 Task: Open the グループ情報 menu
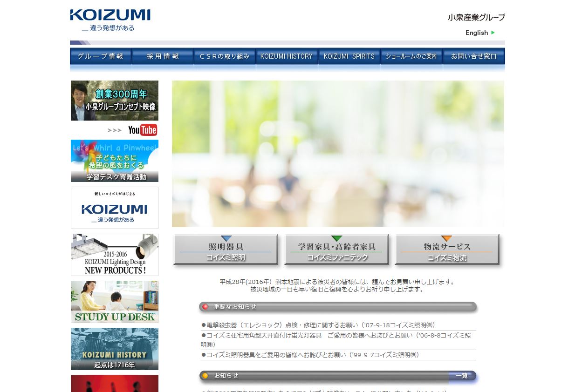tap(101, 56)
